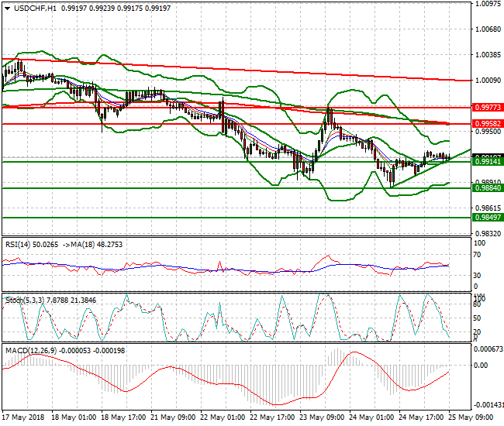The width and height of the screenshot is (504, 426).
Task: Click the 25 May 09:00 time label
Action: click(x=471, y=417)
